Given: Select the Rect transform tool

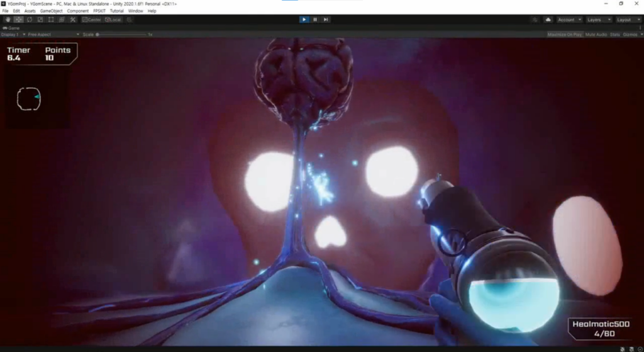Looking at the screenshot, I should [50, 20].
